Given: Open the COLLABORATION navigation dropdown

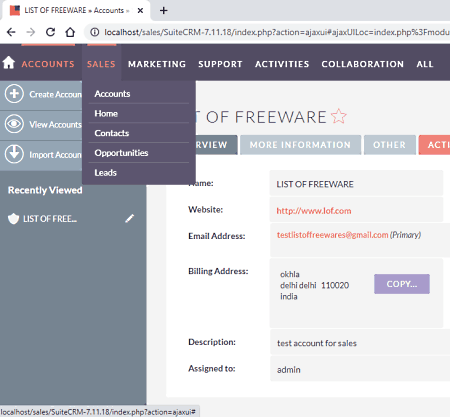Looking at the screenshot, I should click(363, 64).
